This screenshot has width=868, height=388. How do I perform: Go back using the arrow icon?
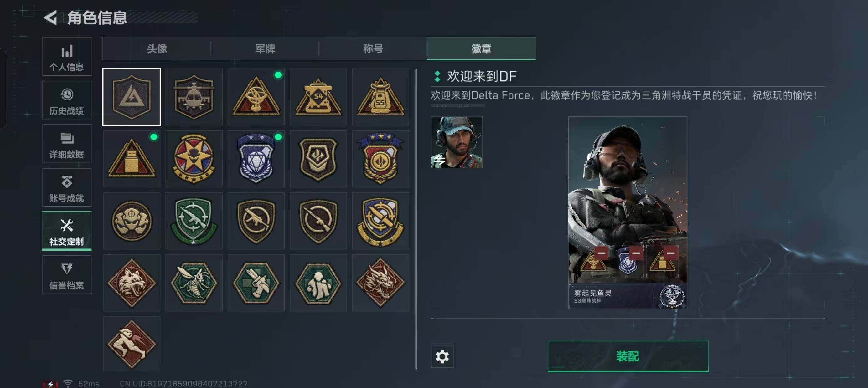[x=50, y=18]
